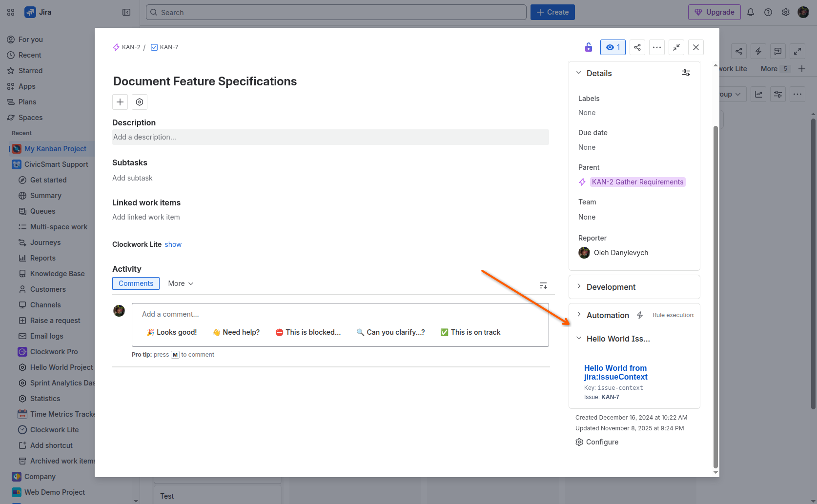Image resolution: width=817 pixels, height=504 pixels.
Task: Open the settings gear in top bar
Action: pyautogui.click(x=786, y=12)
